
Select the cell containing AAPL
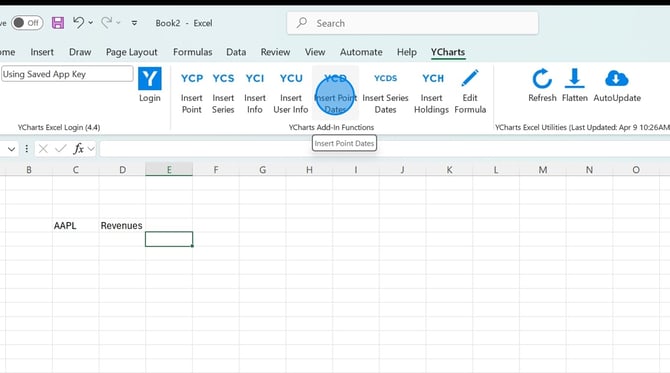pyautogui.click(x=76, y=225)
